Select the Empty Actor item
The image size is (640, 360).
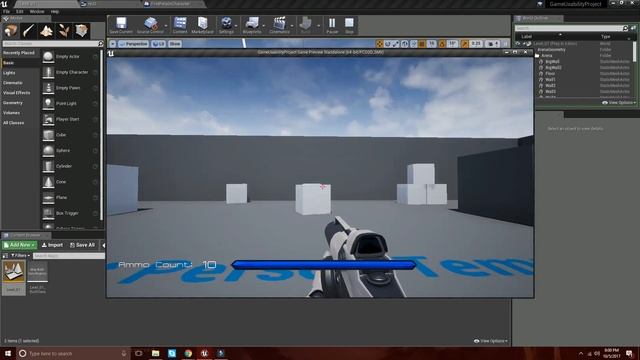pos(71,57)
